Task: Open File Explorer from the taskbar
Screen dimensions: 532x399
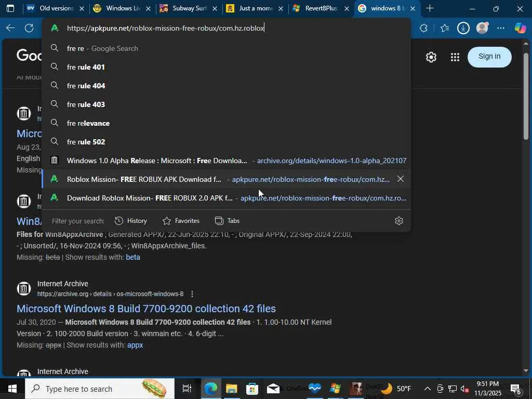Action: tap(231, 389)
